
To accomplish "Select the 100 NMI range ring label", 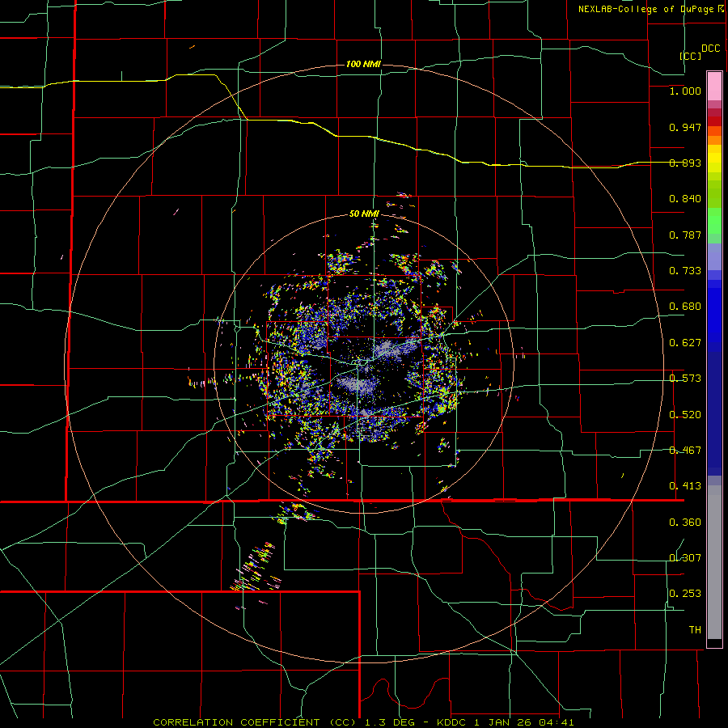I will coord(363,64).
